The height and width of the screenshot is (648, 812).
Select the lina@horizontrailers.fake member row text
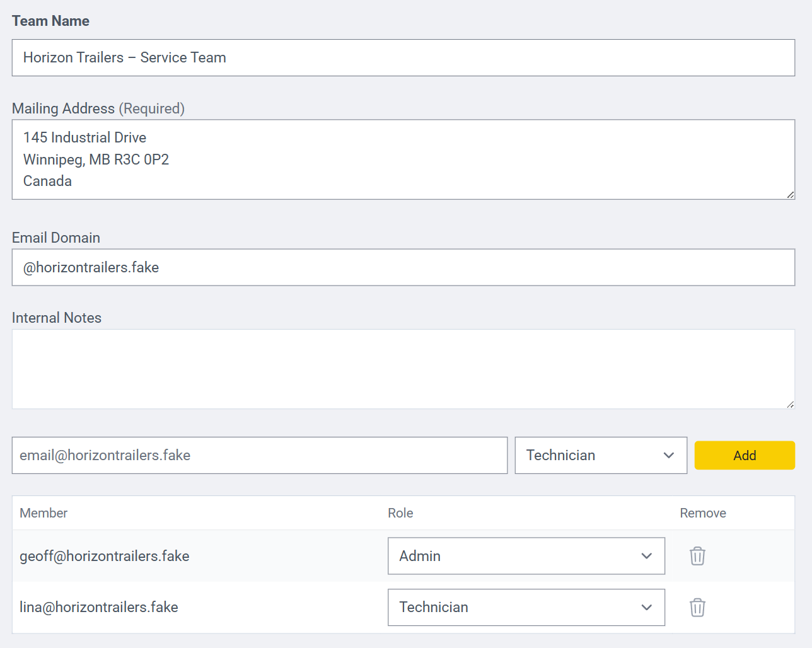(x=99, y=607)
